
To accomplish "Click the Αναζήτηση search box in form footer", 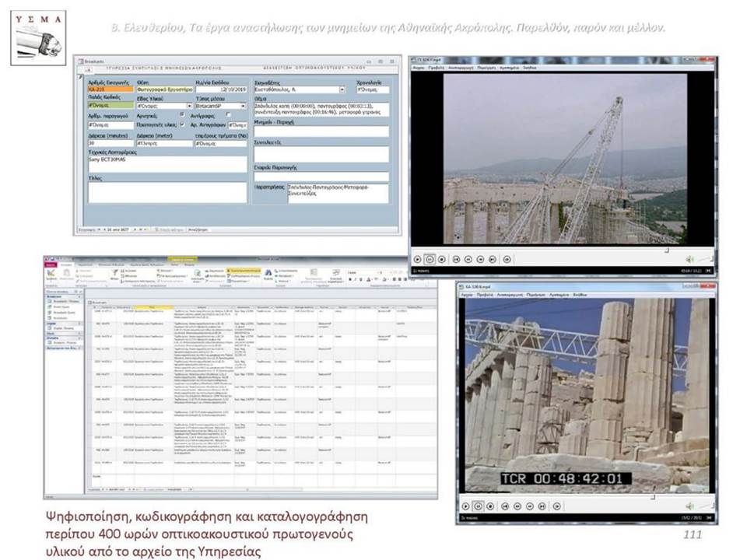I will pyautogui.click(x=199, y=229).
